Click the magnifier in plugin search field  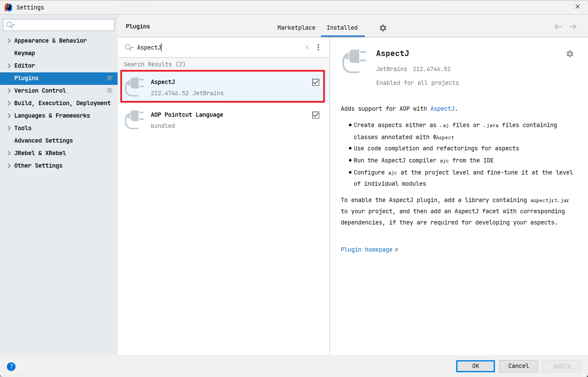click(129, 47)
